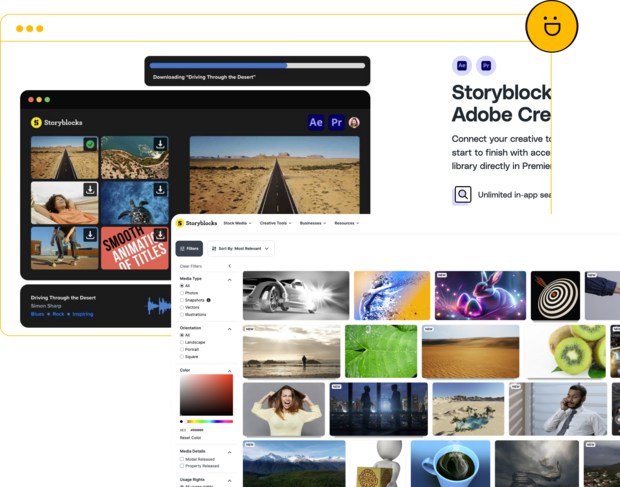Click the Filters button
The image size is (620, 487).
[x=189, y=249]
